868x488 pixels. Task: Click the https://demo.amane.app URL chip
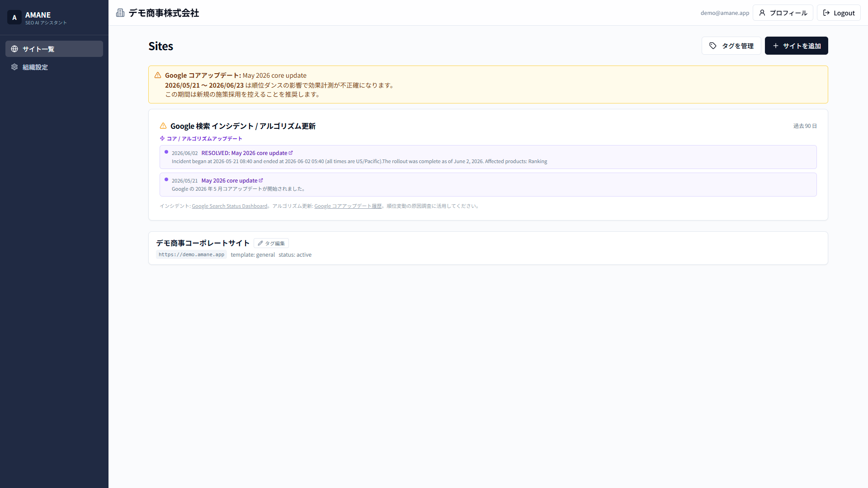pyautogui.click(x=191, y=254)
